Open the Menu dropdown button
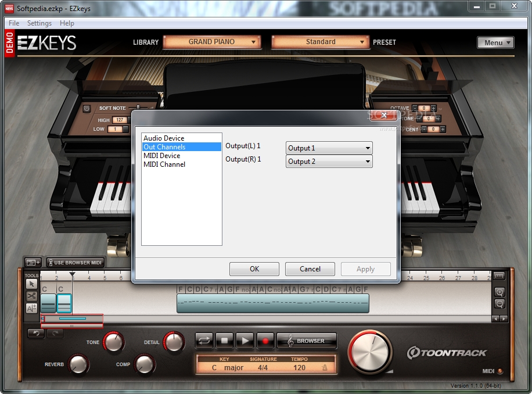The image size is (532, 394). pos(495,42)
